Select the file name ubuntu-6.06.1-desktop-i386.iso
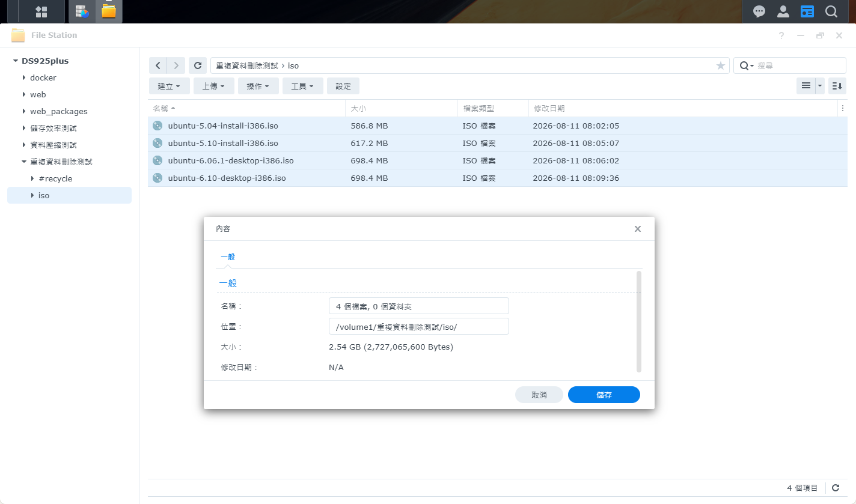 click(x=231, y=160)
